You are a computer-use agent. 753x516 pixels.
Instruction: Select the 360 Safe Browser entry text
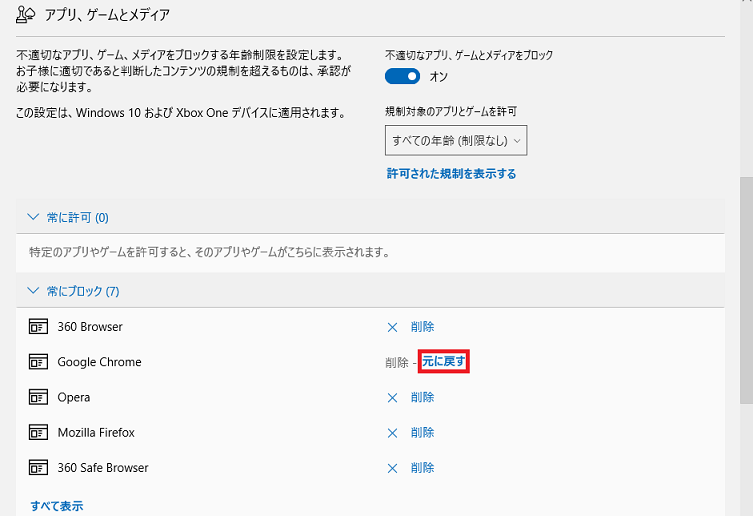pos(103,467)
